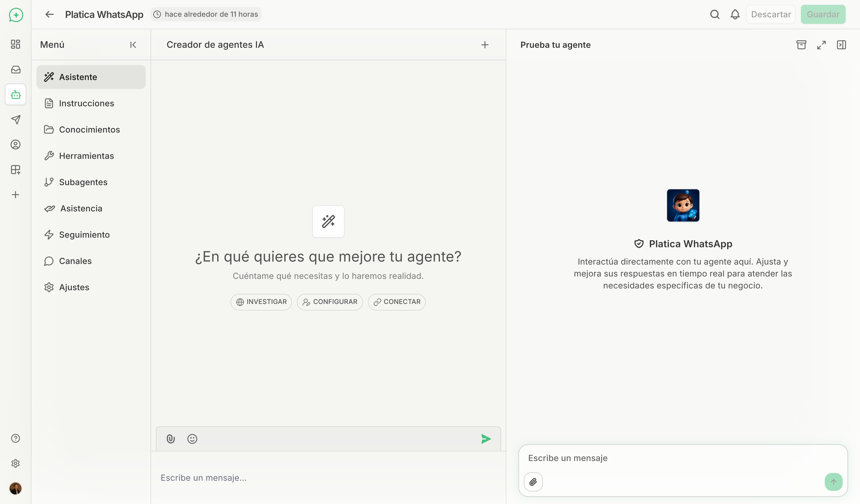Open the Instrucciones section

[x=87, y=103]
